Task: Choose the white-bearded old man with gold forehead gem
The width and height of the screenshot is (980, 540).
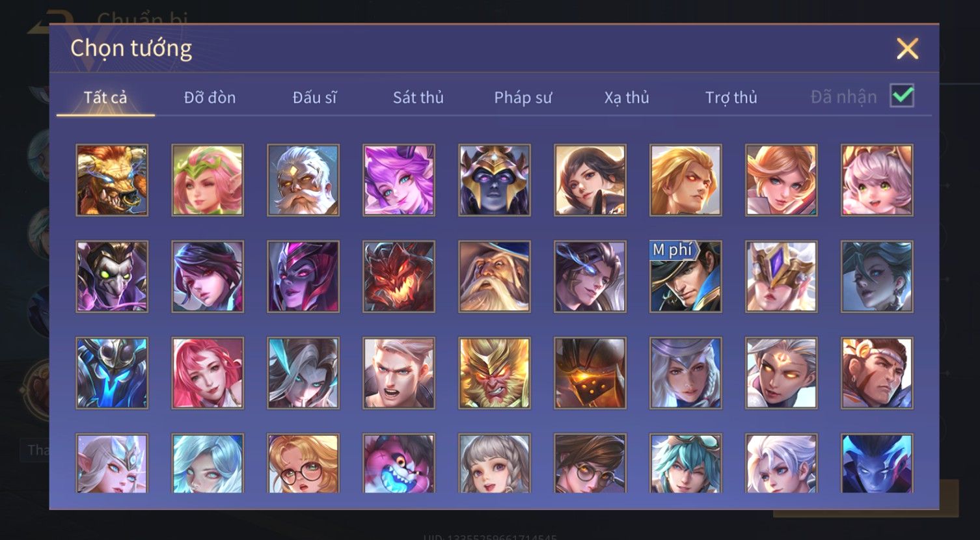Action: [303, 180]
